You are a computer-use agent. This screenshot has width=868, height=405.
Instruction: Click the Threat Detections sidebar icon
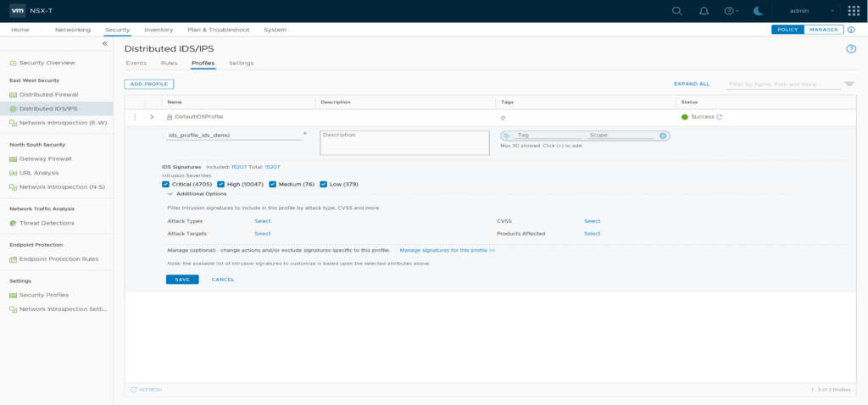pos(14,223)
